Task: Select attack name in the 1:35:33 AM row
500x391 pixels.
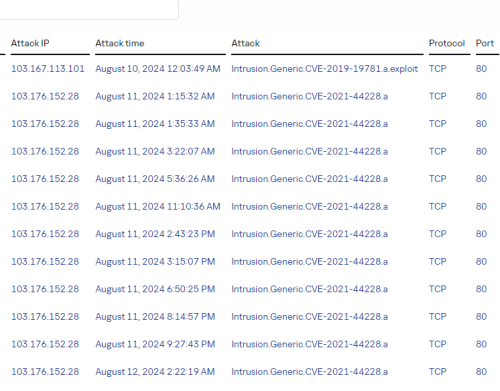Action: [x=310, y=124]
